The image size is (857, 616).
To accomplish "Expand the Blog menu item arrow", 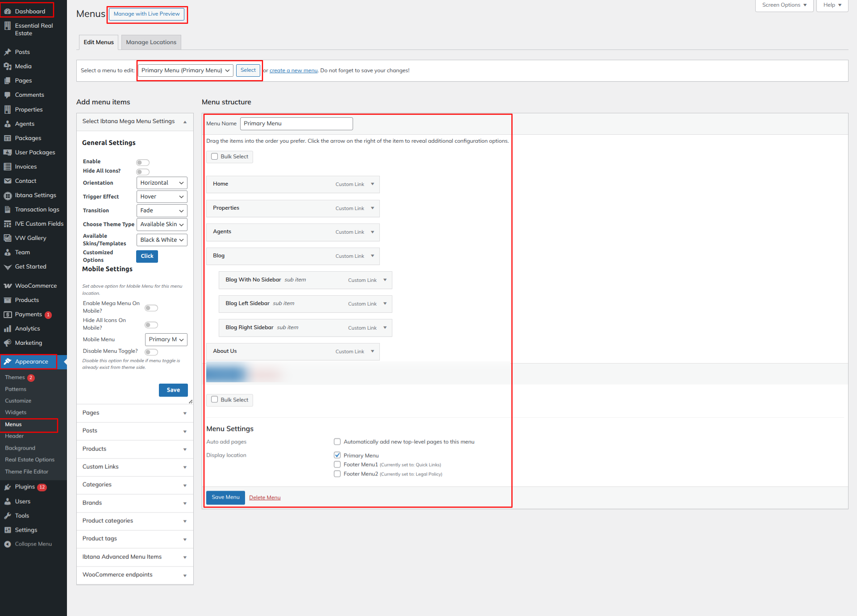I will (373, 256).
